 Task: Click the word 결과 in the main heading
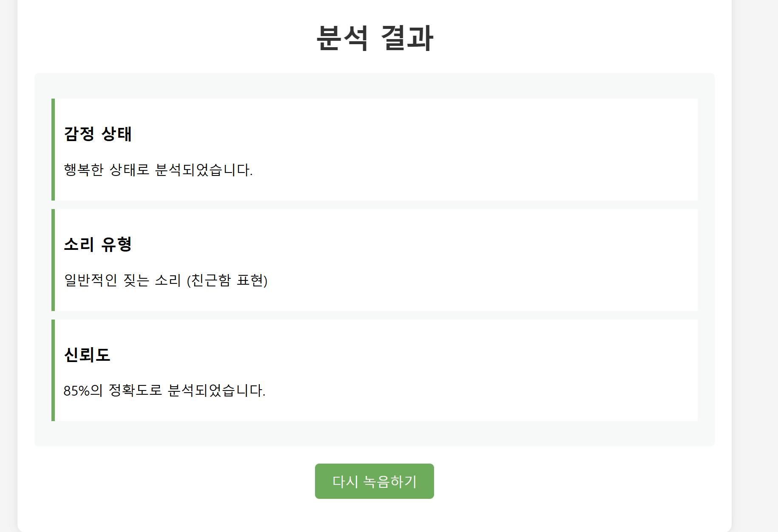click(406, 38)
